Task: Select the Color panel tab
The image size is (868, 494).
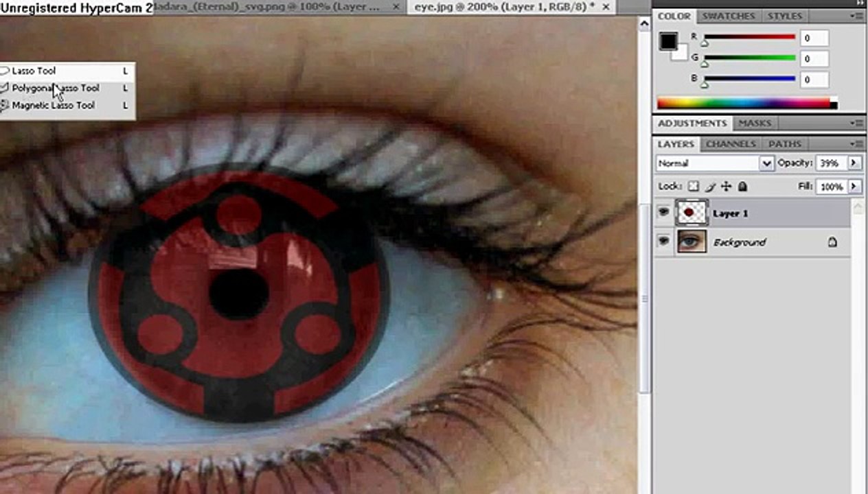Action: click(x=674, y=16)
